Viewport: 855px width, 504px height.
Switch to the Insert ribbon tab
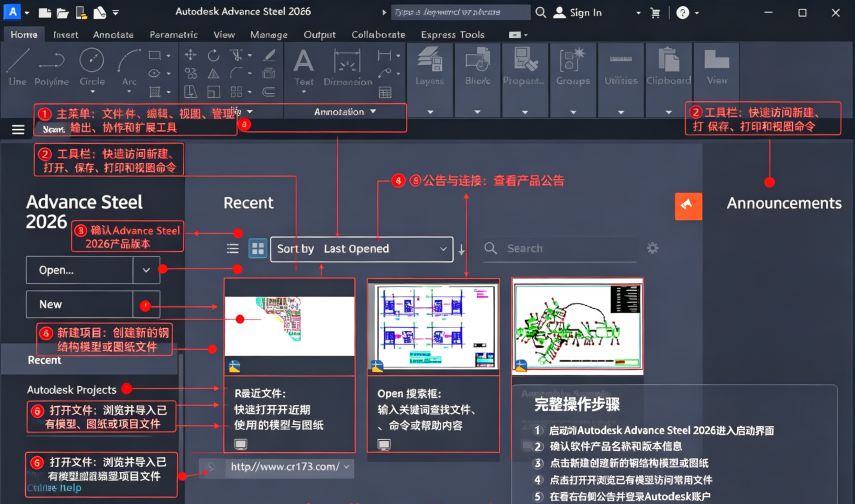coord(65,34)
